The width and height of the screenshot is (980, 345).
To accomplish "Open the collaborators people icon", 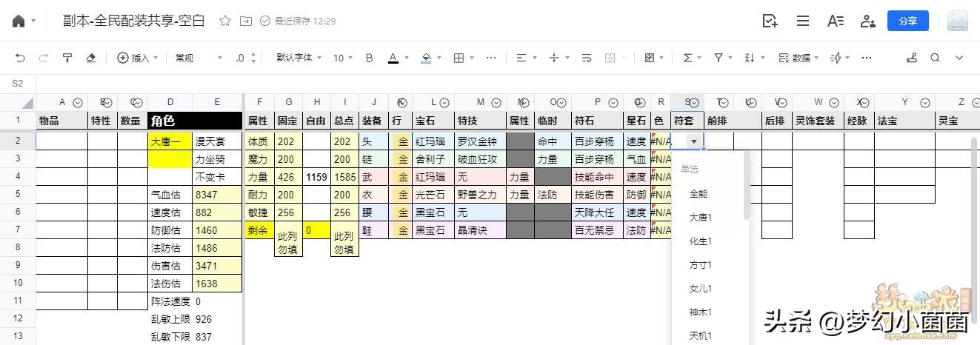I will (868, 21).
